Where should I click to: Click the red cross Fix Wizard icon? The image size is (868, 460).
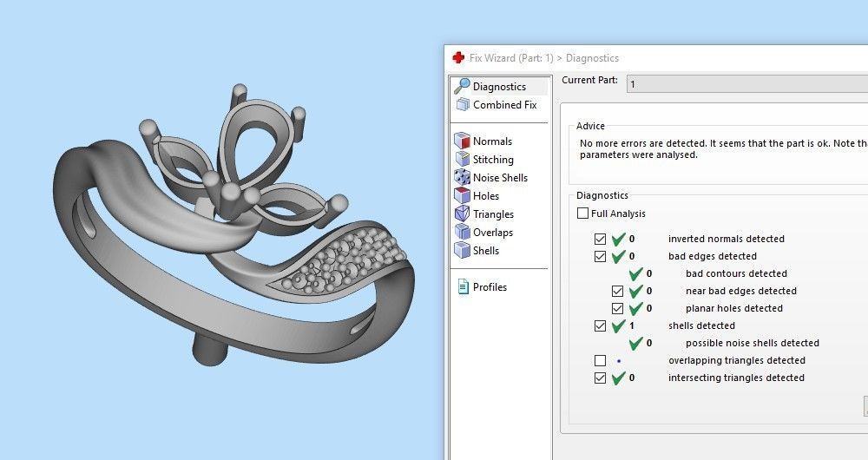[x=458, y=57]
